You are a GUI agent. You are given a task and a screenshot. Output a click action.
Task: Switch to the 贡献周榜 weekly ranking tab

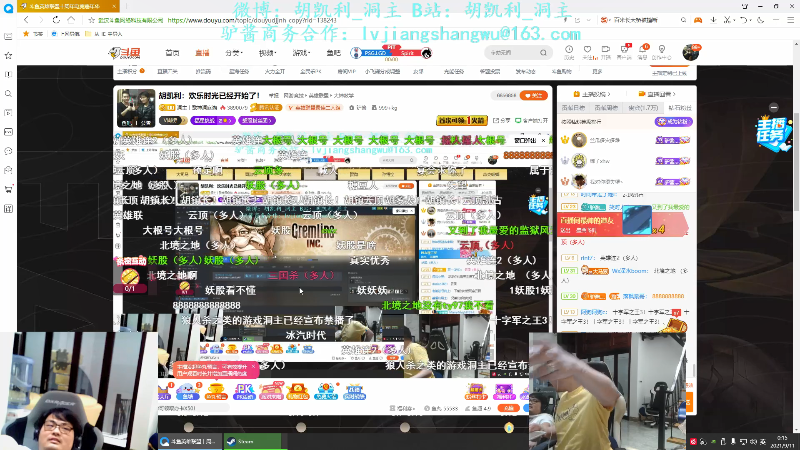click(x=606, y=108)
